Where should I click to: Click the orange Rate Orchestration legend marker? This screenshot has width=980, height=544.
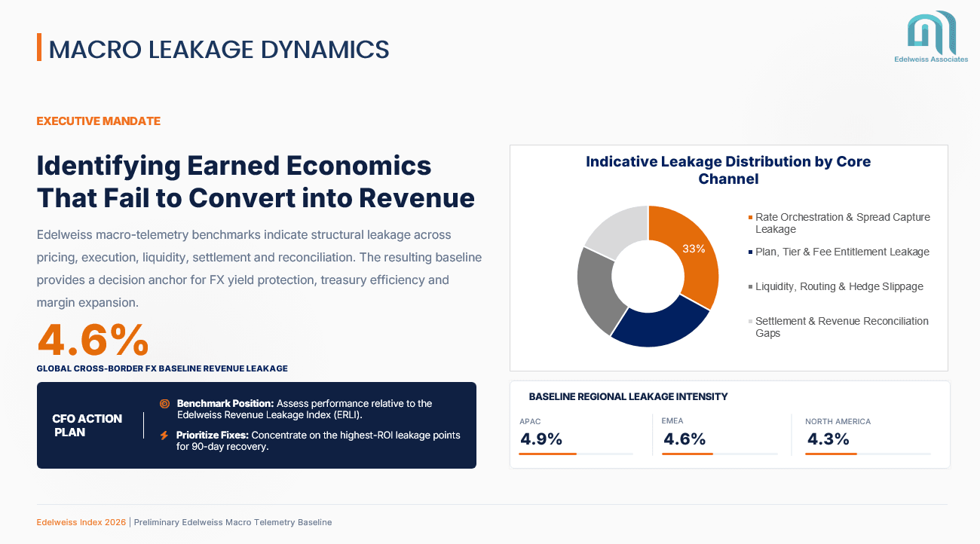(751, 218)
